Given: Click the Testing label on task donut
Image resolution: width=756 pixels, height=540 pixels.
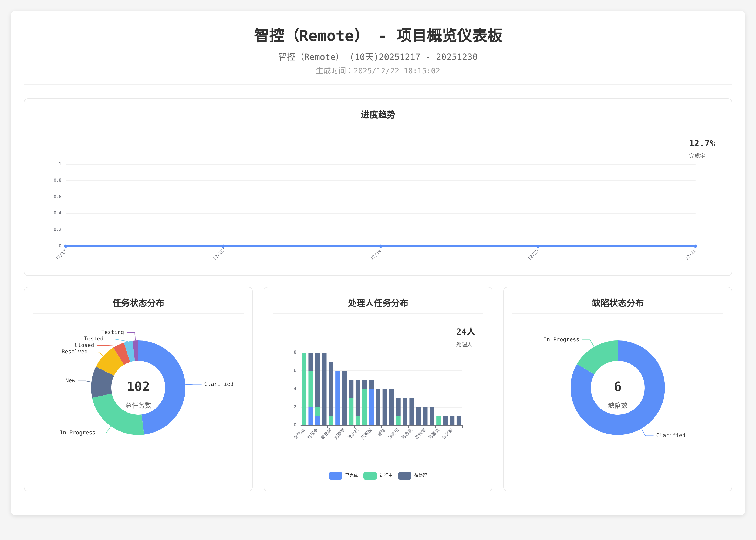Looking at the screenshot, I should click(112, 332).
